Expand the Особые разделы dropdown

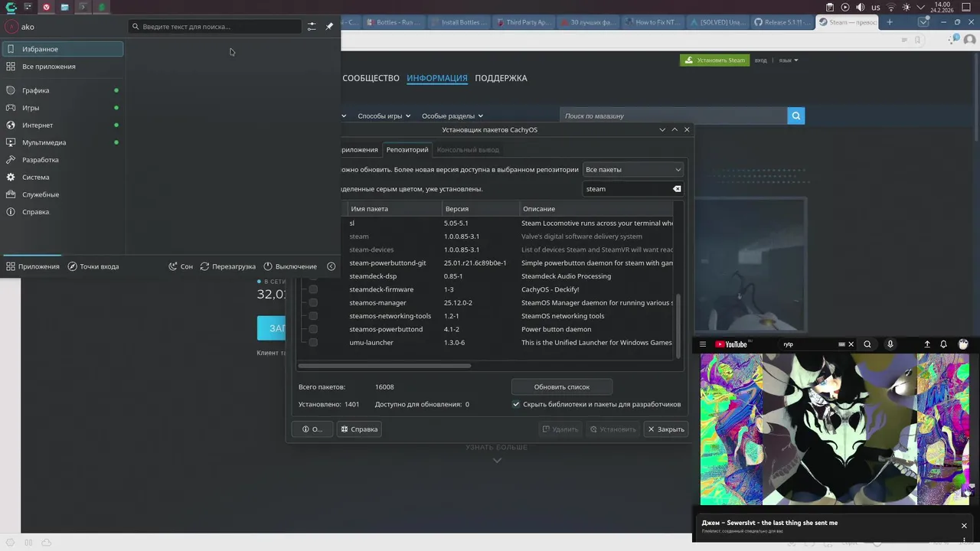coord(452,116)
